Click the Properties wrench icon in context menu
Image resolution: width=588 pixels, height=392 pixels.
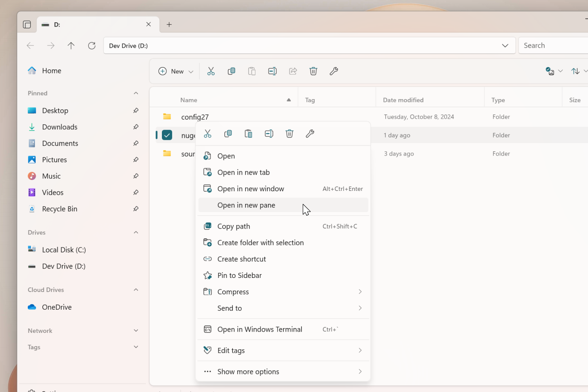click(310, 134)
